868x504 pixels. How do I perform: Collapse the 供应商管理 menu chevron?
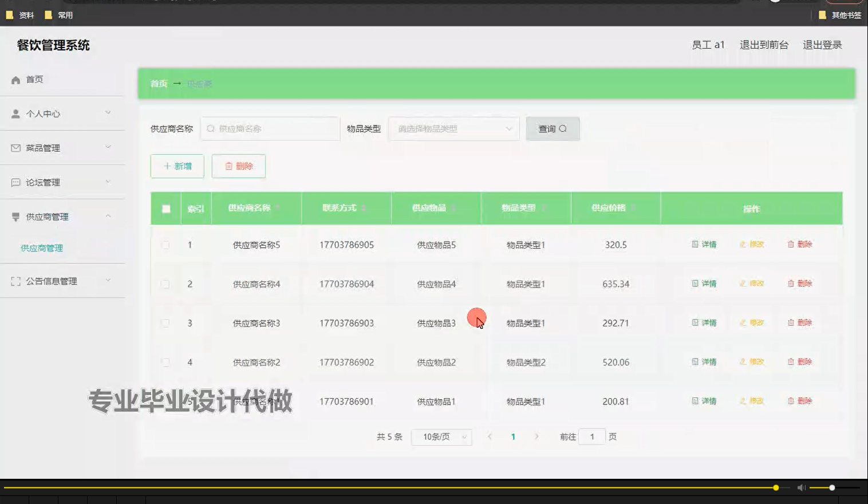[108, 216]
